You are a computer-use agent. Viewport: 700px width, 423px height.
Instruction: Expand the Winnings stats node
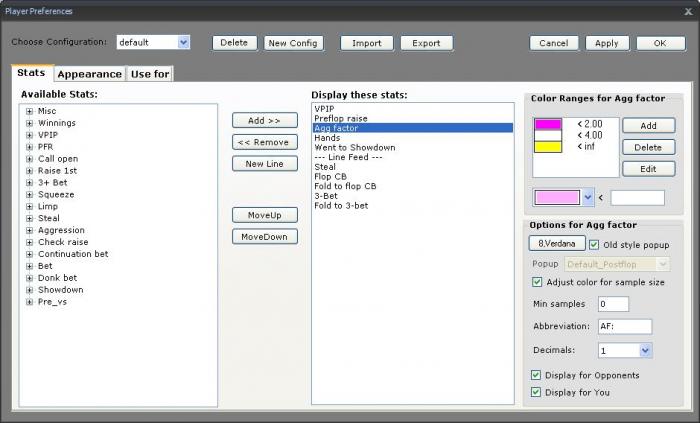pos(29,123)
